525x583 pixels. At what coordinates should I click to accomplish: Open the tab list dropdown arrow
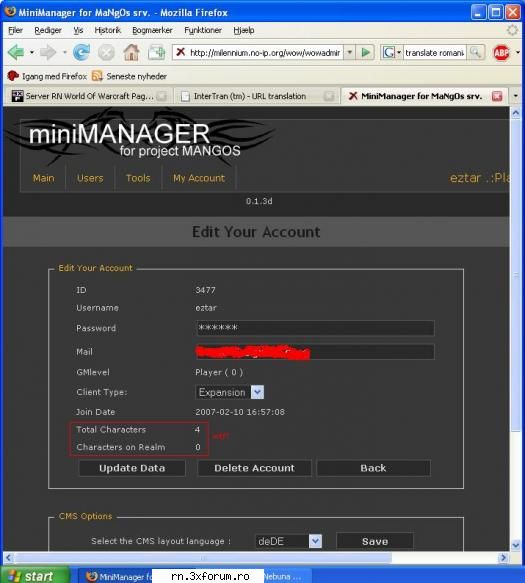point(515,96)
